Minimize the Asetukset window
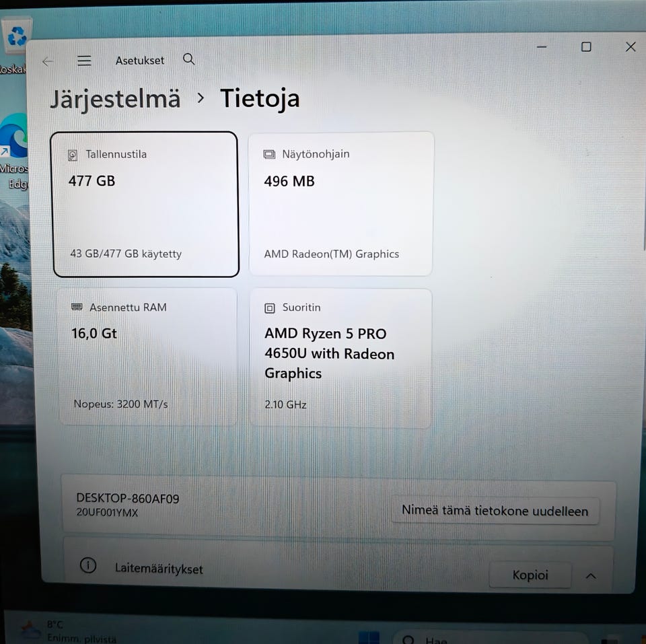 coord(542,47)
